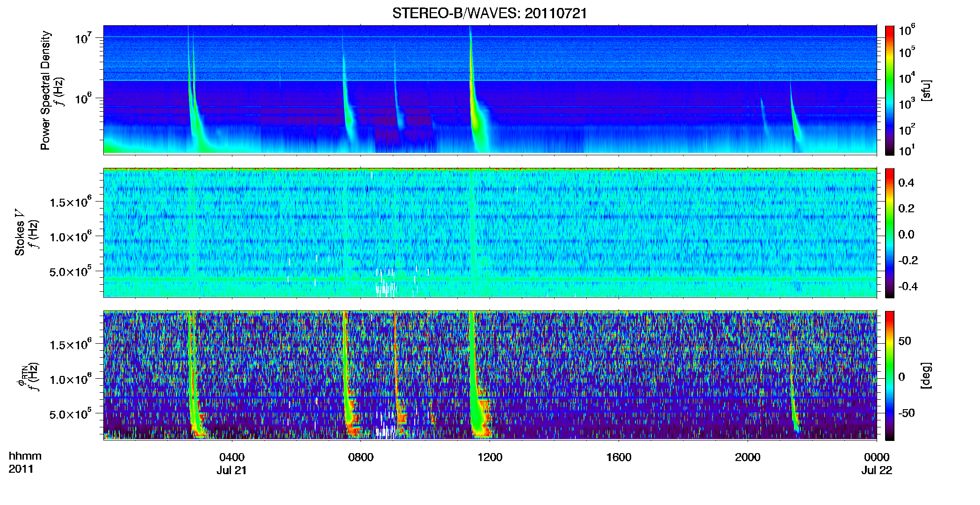This screenshot has width=980, height=505.
Task: Click the -50 label on degrees colorbar
Action: pyautogui.click(x=906, y=413)
